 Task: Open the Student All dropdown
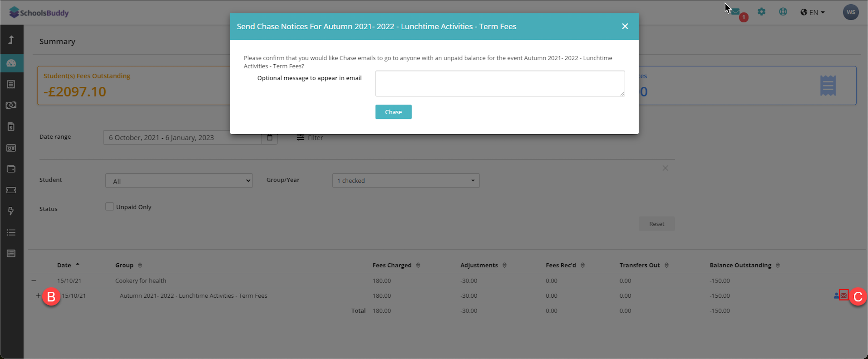coord(179,181)
